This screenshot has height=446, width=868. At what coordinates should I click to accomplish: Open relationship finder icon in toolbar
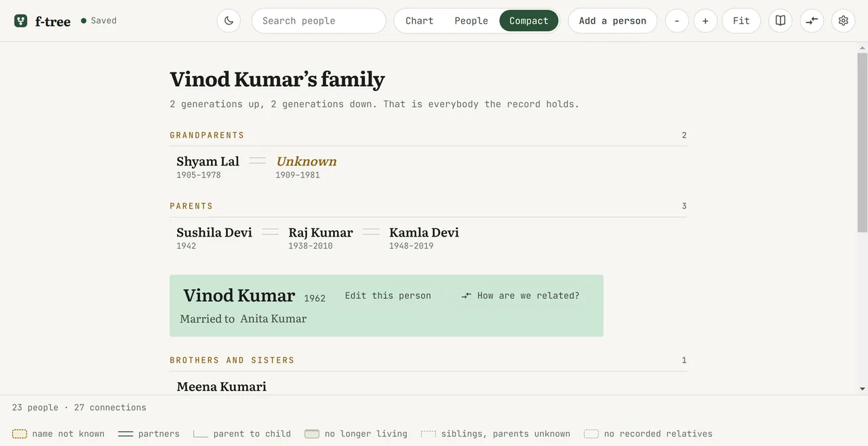pos(812,20)
